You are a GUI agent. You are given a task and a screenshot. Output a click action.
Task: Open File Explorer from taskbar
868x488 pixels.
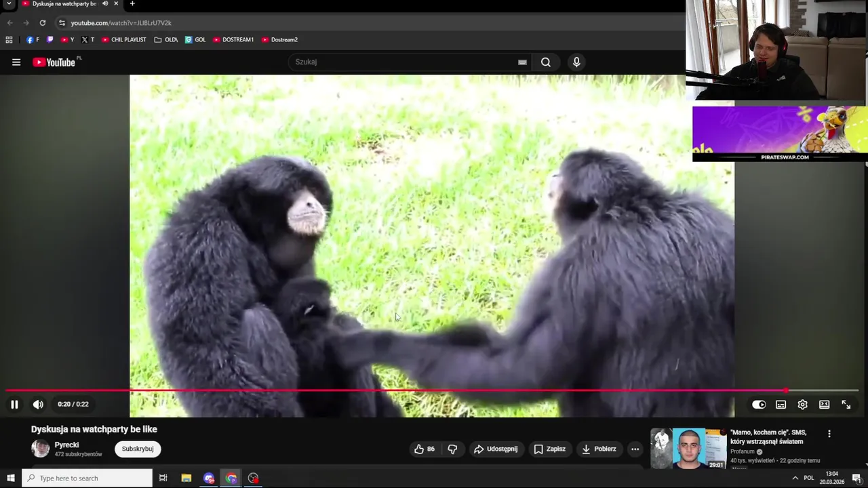point(186,479)
